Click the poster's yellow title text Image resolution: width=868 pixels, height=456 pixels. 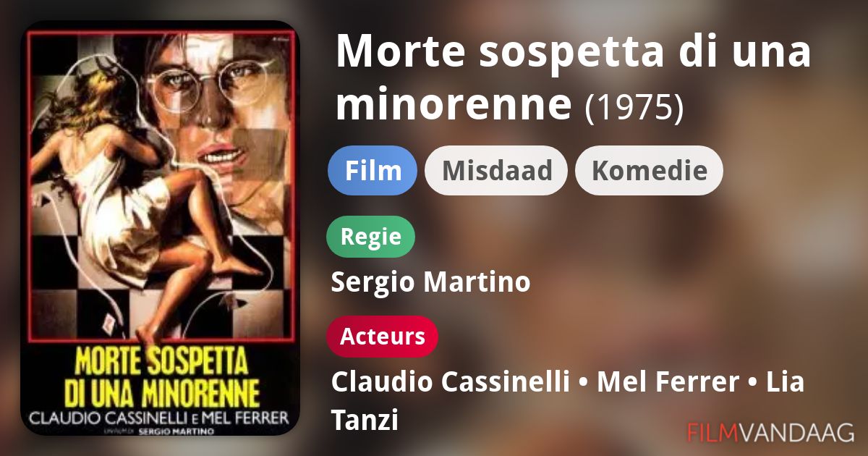coord(162,378)
